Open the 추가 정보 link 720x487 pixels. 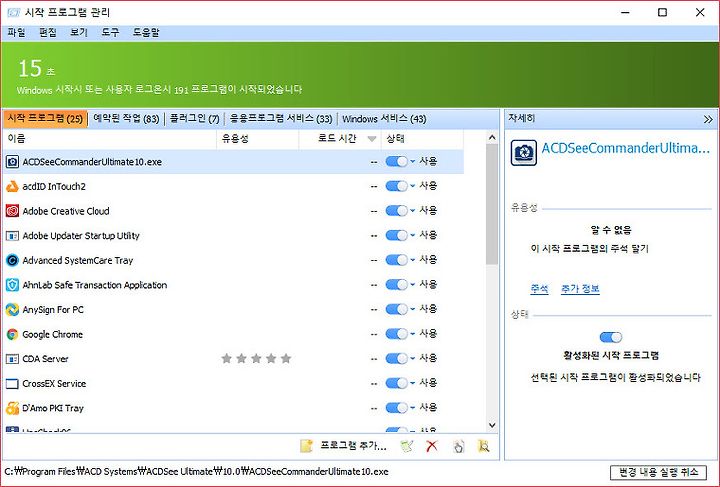(x=580, y=289)
